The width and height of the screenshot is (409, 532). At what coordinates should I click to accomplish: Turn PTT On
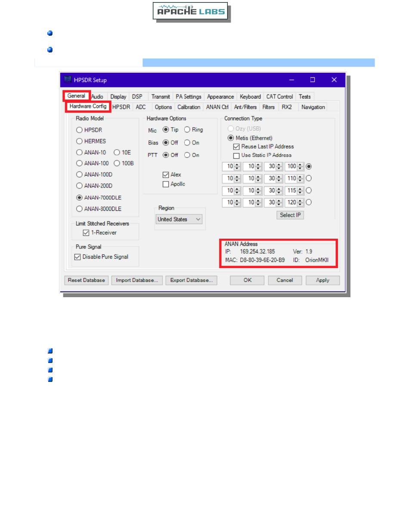[192, 155]
